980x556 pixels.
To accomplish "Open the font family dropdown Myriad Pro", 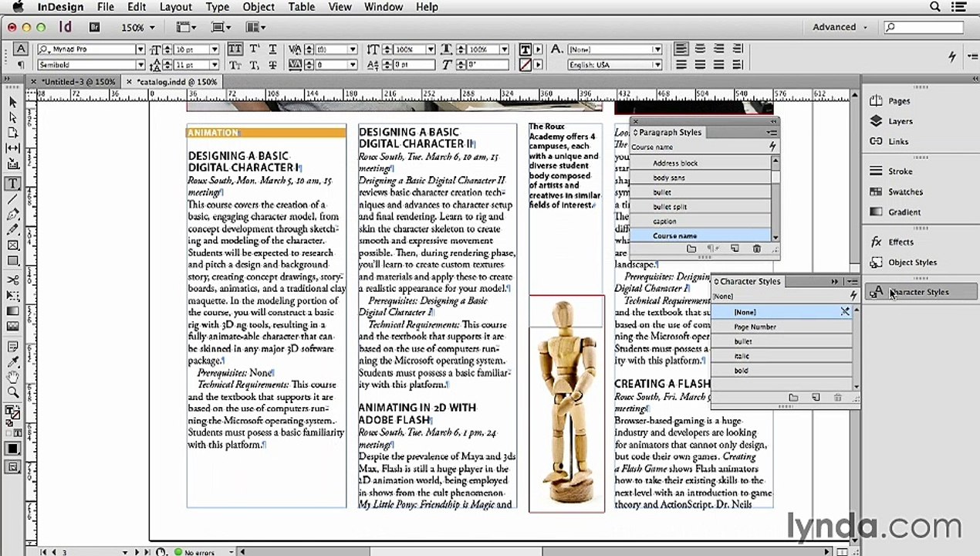I will click(x=140, y=49).
